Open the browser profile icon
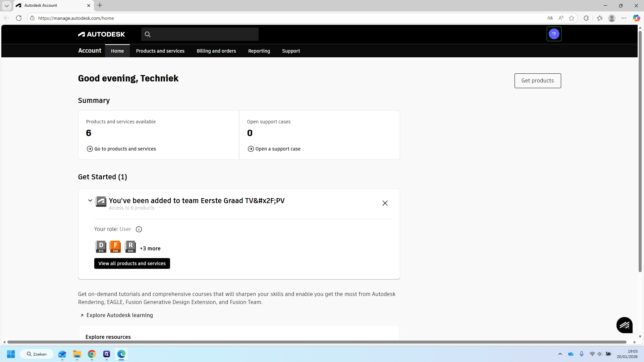 coord(612,18)
